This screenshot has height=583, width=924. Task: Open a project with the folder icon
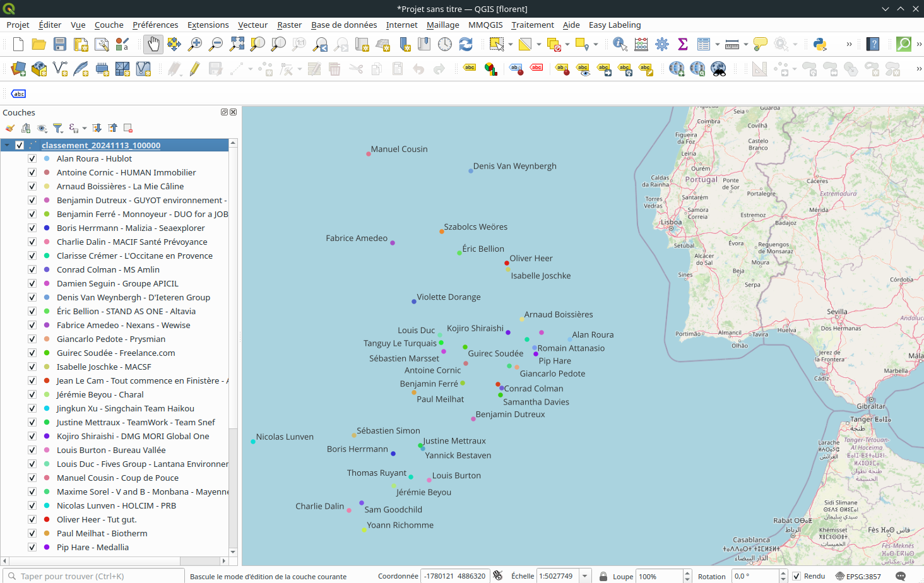[x=39, y=44]
